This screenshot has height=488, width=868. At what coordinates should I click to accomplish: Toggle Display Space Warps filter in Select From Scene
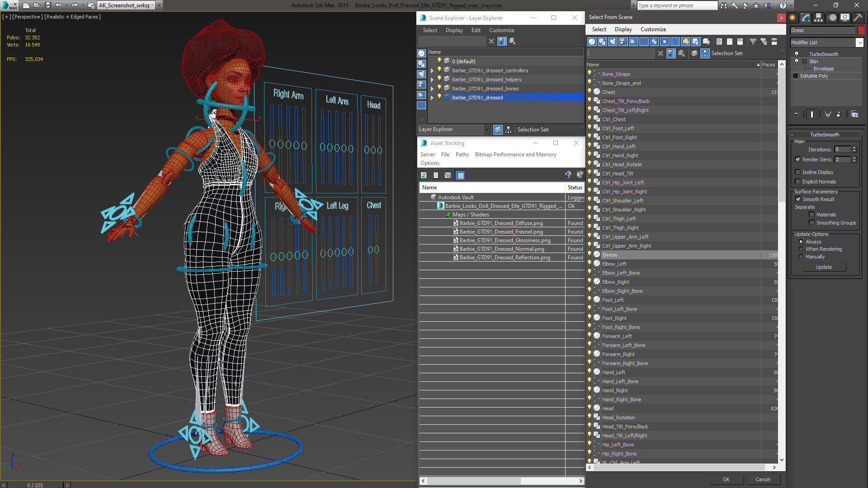(644, 42)
